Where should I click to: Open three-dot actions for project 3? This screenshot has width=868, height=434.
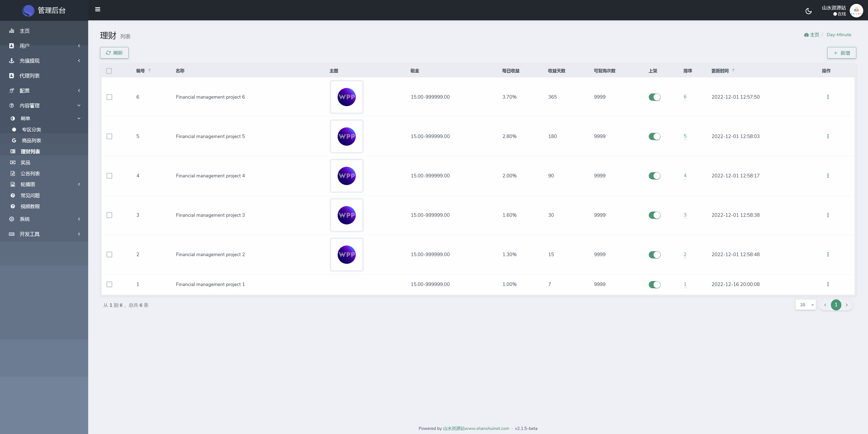pyautogui.click(x=828, y=215)
